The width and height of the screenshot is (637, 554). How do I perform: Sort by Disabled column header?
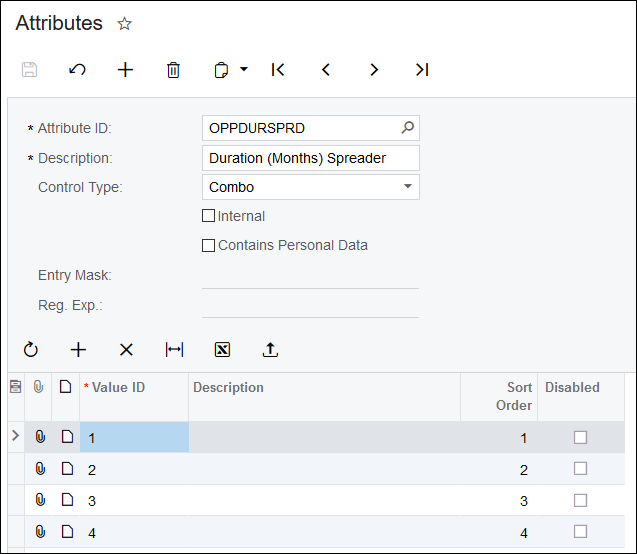[x=581, y=396]
